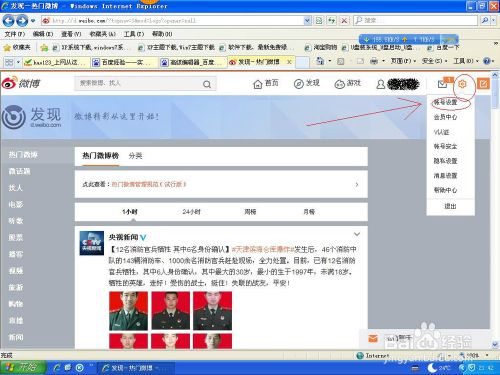
Task: Switch to the 分类 tab
Action: pyautogui.click(x=135, y=156)
